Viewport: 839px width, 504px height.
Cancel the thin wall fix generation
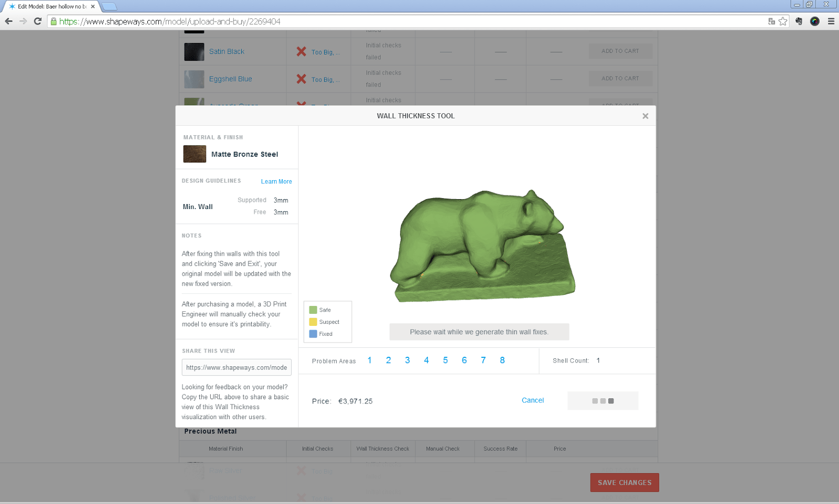click(x=533, y=400)
